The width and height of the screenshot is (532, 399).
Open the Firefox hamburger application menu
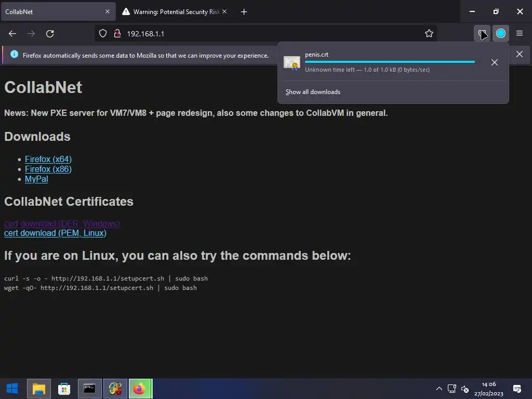pos(520,33)
